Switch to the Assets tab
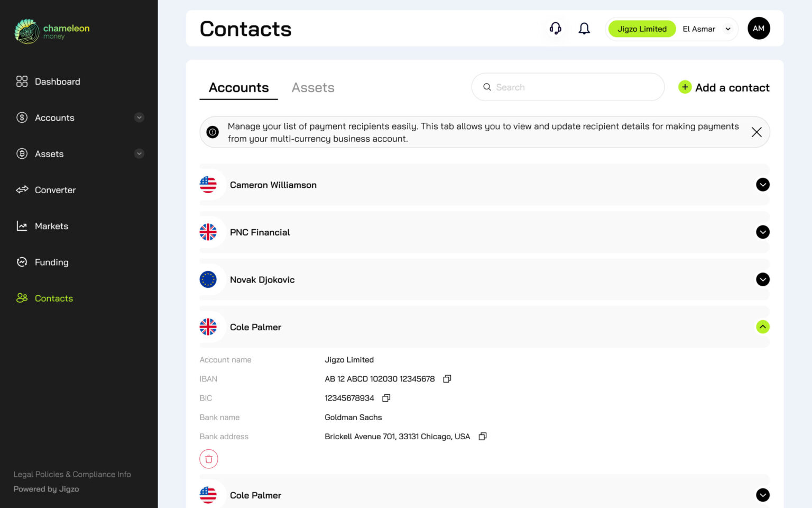The width and height of the screenshot is (812, 508). [x=313, y=88]
